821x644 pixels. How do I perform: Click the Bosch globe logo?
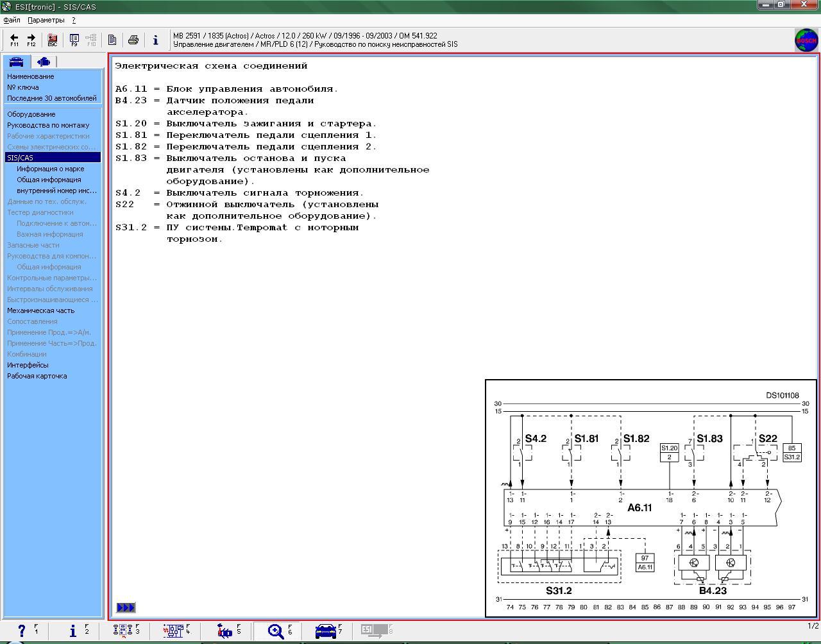point(806,40)
